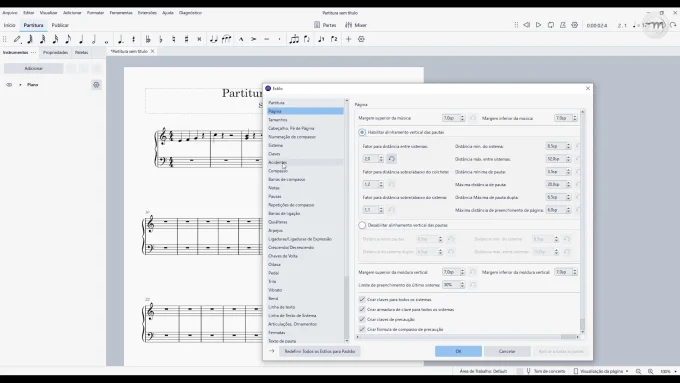Toggle loop playback
This screenshot has width=680, height=383.
click(551, 25)
